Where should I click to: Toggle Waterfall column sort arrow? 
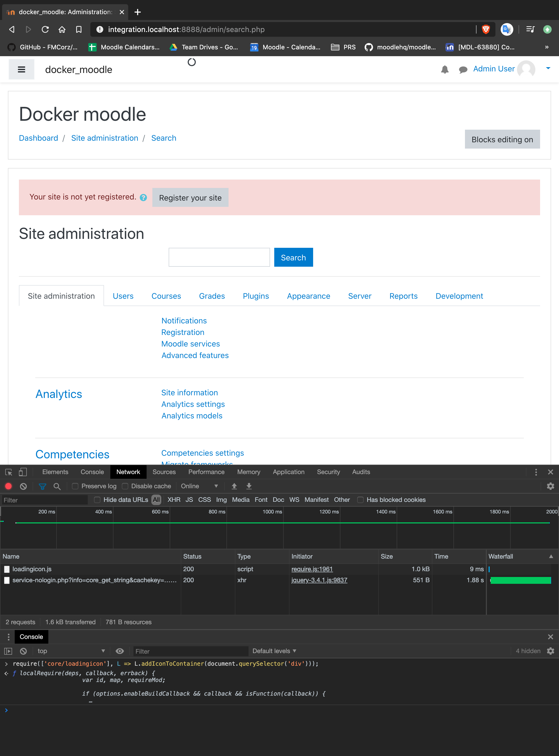click(x=551, y=556)
